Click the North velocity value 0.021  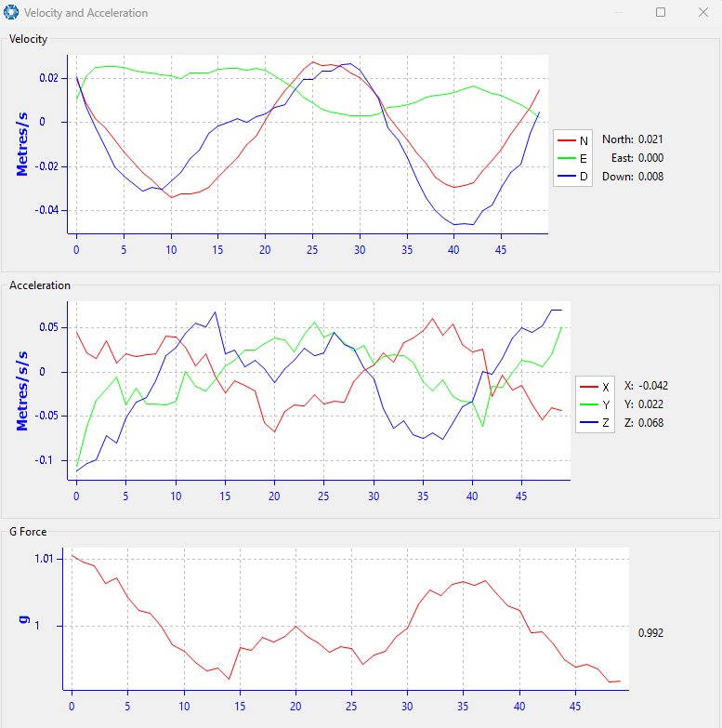pyautogui.click(x=650, y=139)
